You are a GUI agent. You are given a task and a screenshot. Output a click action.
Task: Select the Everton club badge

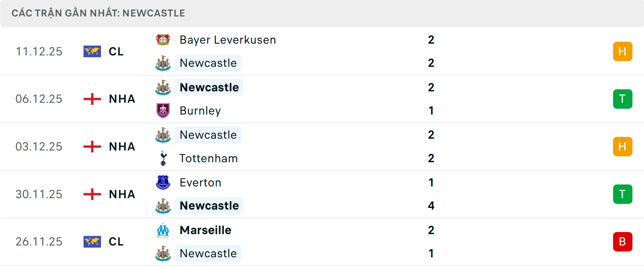tap(163, 182)
